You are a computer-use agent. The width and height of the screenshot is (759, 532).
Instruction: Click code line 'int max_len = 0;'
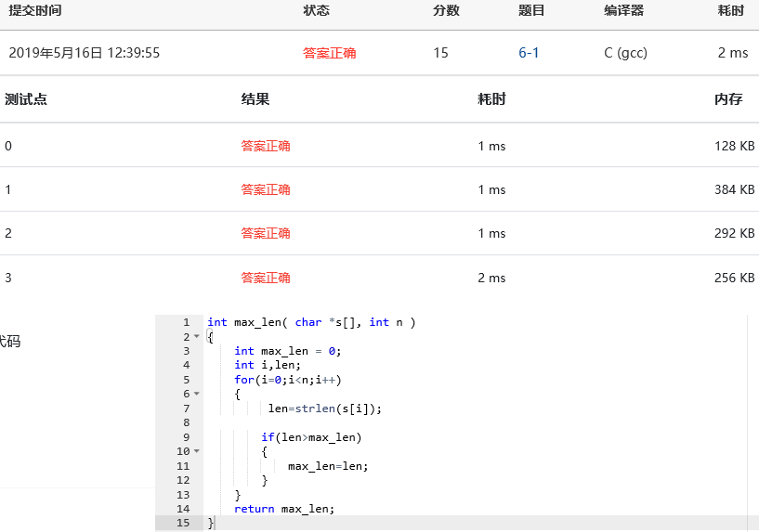288,351
